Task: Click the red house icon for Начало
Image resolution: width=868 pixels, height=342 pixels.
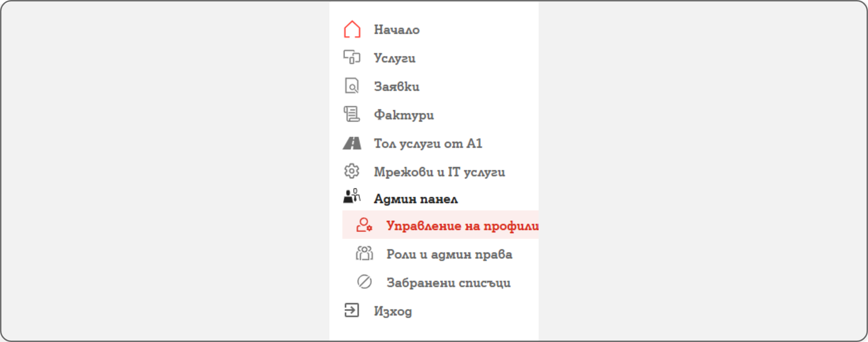Action: [x=352, y=29]
